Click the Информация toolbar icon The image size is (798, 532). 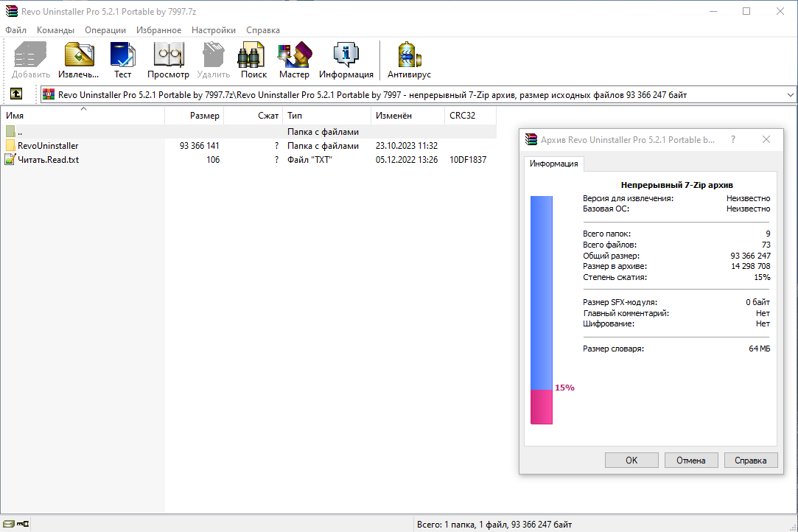(346, 60)
